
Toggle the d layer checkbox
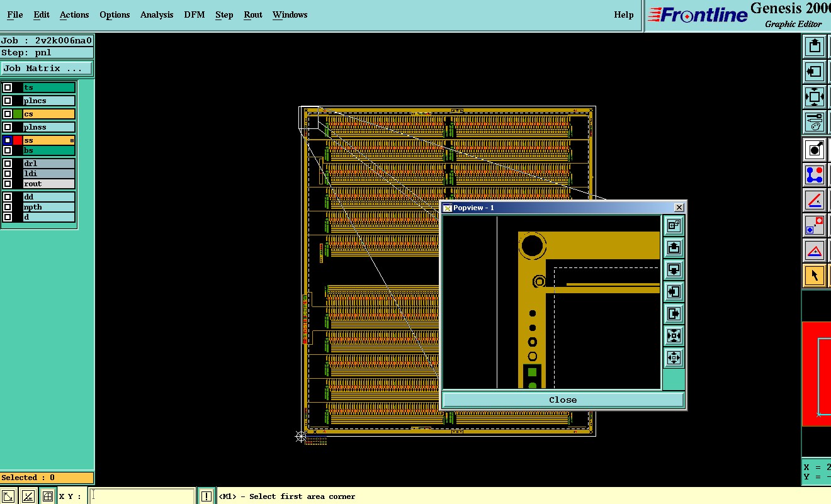coord(8,217)
